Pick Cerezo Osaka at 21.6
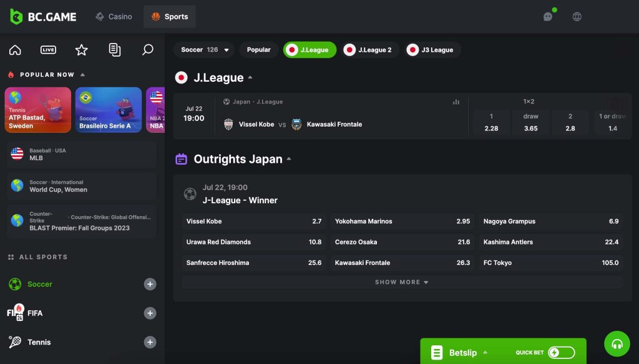This screenshot has height=364, width=639. (402, 242)
